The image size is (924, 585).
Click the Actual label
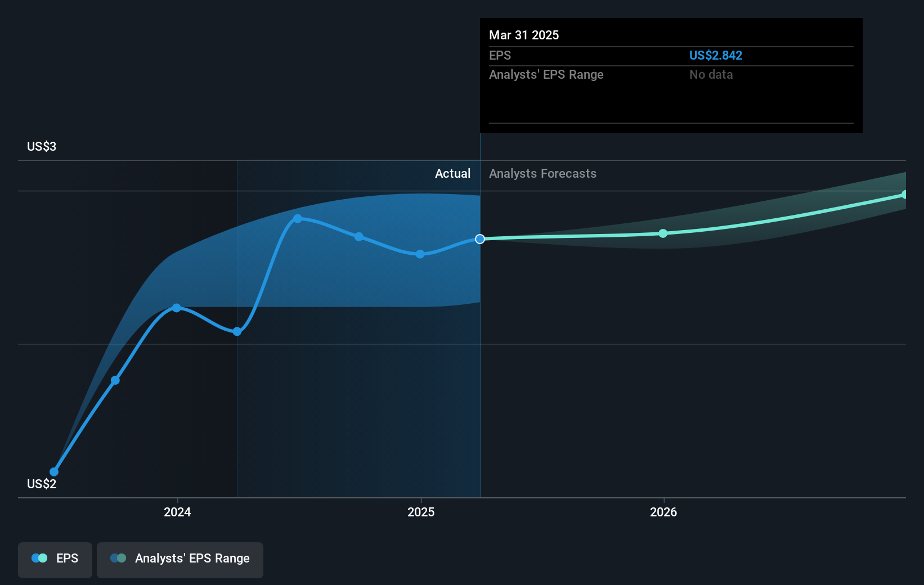[x=452, y=173]
